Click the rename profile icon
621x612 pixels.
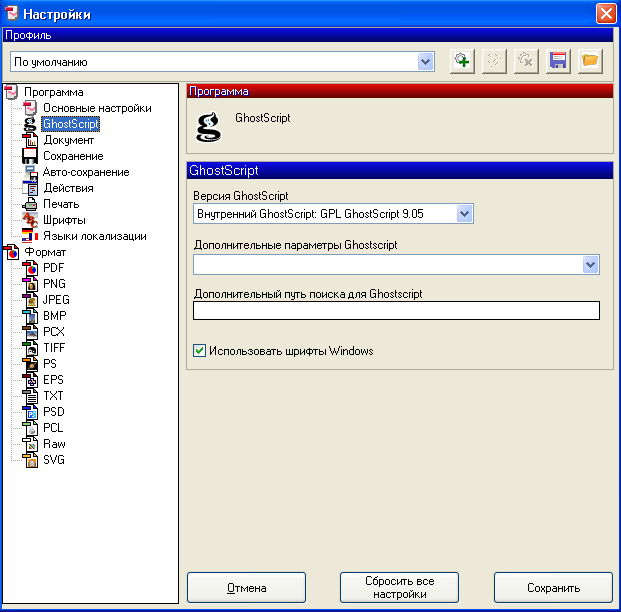click(x=494, y=61)
